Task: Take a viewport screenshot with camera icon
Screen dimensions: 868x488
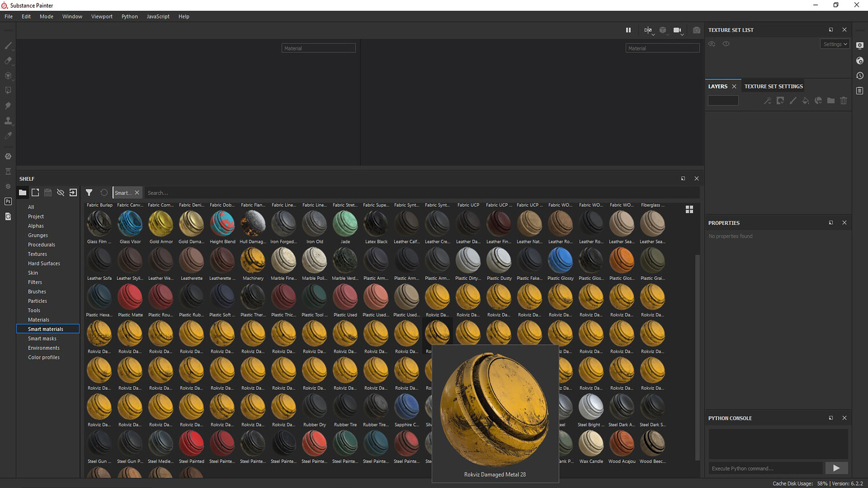Action: (697, 30)
